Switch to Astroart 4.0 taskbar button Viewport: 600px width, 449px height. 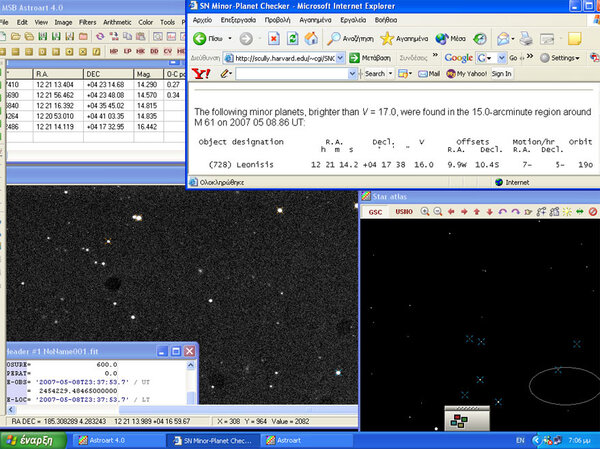point(117,441)
